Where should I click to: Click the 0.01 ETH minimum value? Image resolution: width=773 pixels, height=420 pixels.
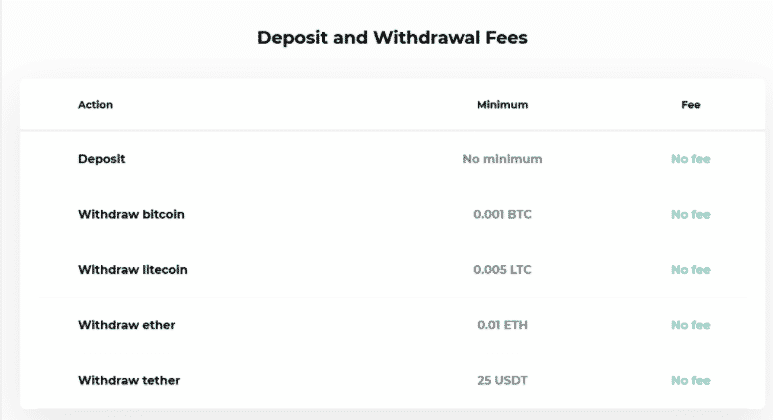pyautogui.click(x=502, y=325)
